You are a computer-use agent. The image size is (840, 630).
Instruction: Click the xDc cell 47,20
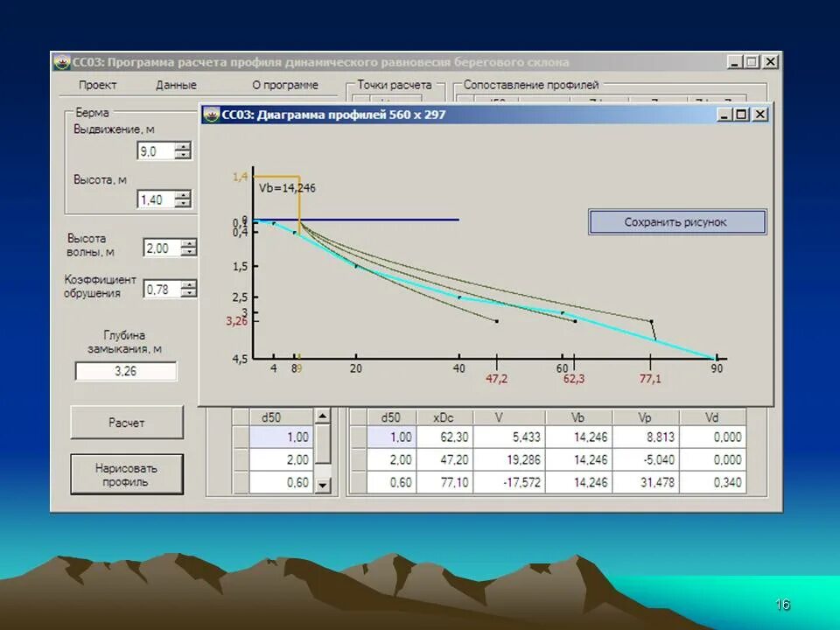point(444,459)
